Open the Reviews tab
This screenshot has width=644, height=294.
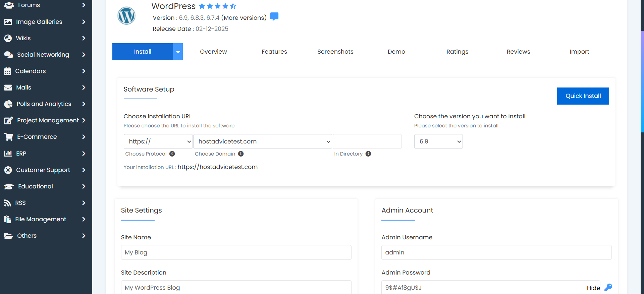[x=519, y=52]
